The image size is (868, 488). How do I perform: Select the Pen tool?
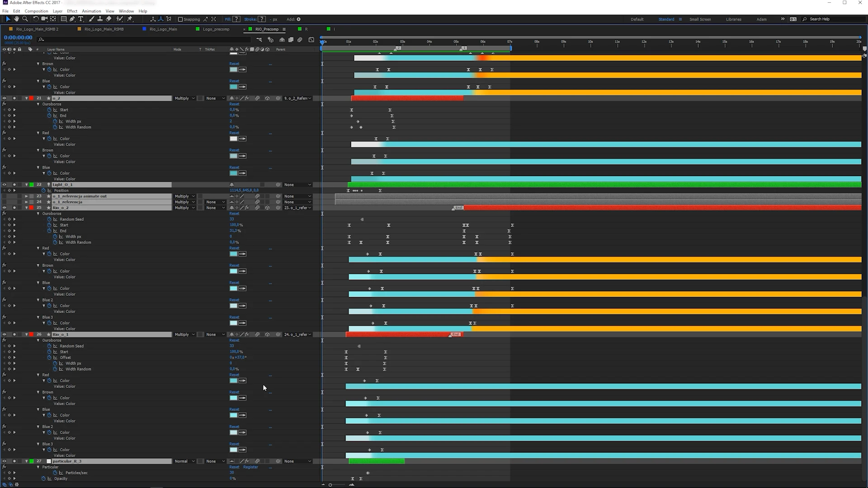pos(72,19)
